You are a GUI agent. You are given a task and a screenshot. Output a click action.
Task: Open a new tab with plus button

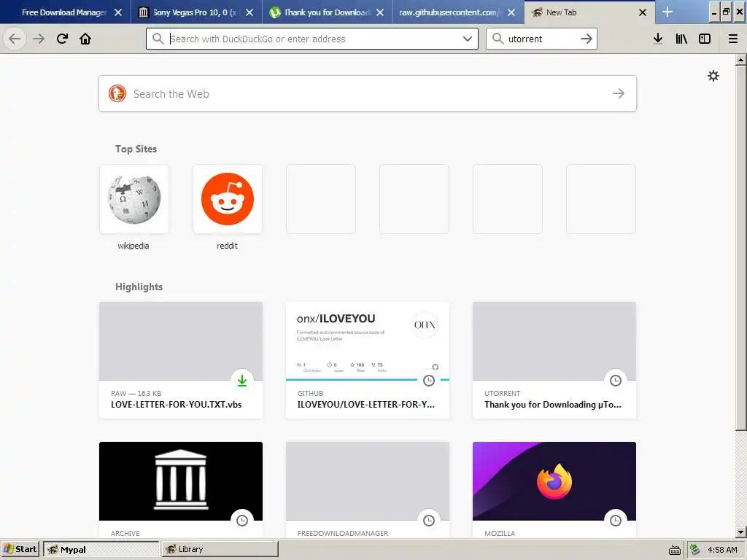point(667,12)
